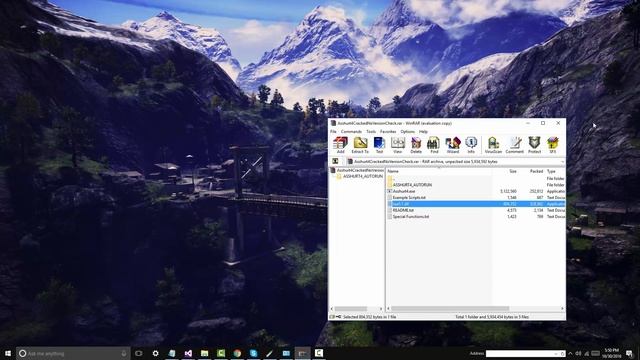Click the Cortana microphone icon
Screen dimensions: 640x360
click(124, 353)
